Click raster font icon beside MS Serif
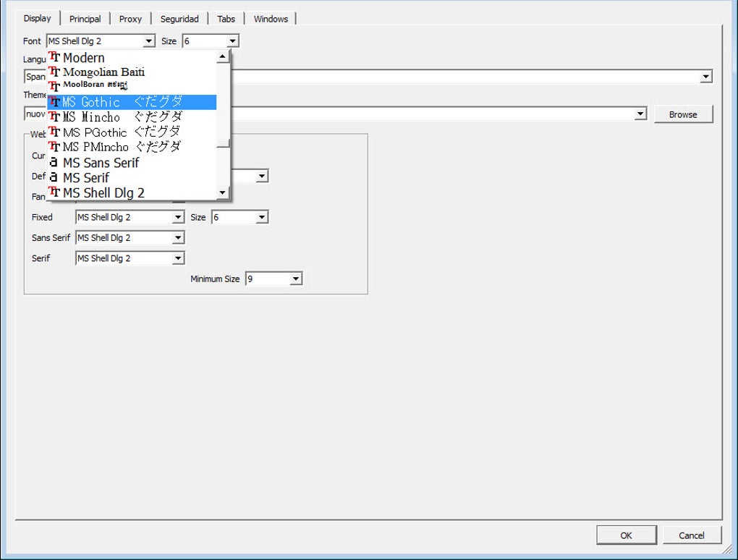 pyautogui.click(x=54, y=177)
